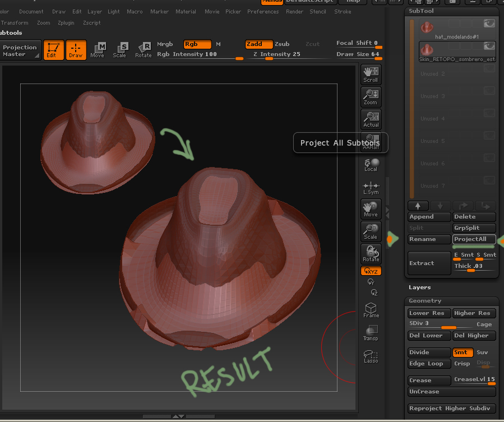Click the Append subtool button
Screen dimensions: 504x422
click(x=429, y=217)
